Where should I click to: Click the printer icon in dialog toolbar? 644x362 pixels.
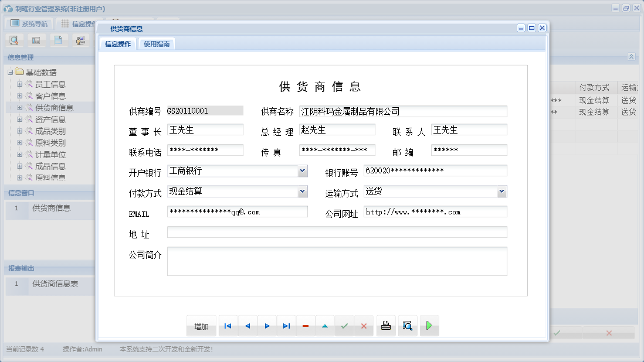[x=386, y=326]
